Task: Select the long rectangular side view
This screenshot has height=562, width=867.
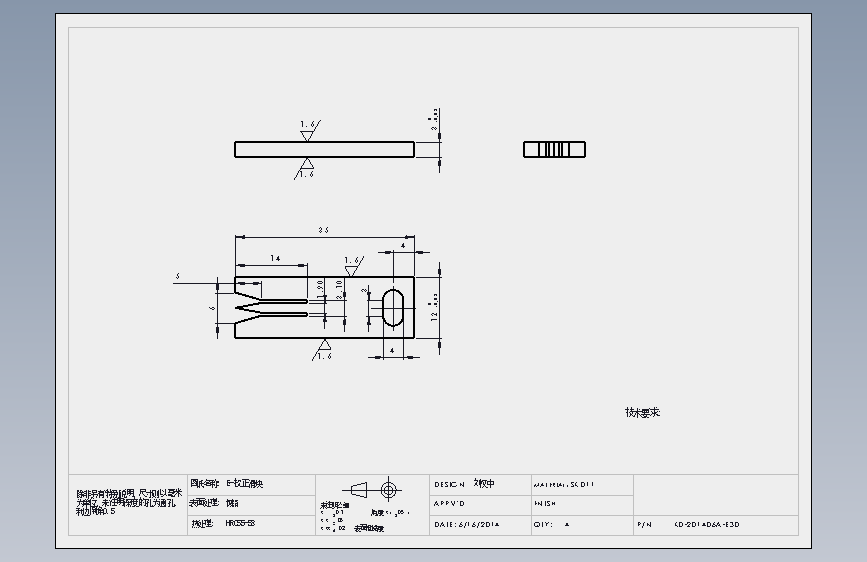Action: click(x=325, y=149)
